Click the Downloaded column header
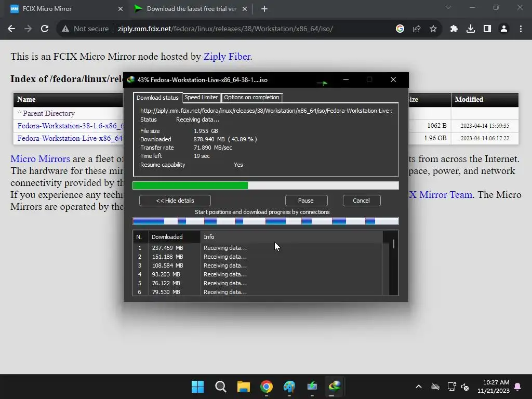 tap(175, 237)
